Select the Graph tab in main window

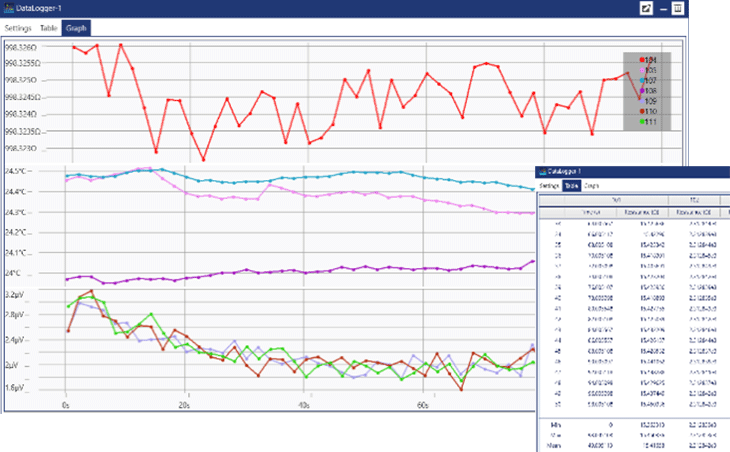coord(76,27)
